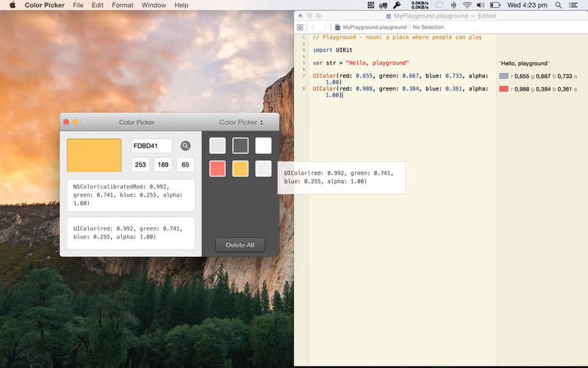Open the Apple menu
This screenshot has height=368, width=588.
coord(12,5)
